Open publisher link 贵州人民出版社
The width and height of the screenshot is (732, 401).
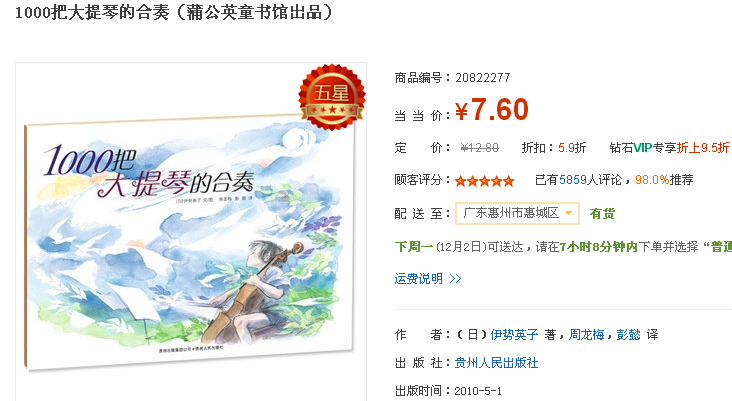[496, 363]
